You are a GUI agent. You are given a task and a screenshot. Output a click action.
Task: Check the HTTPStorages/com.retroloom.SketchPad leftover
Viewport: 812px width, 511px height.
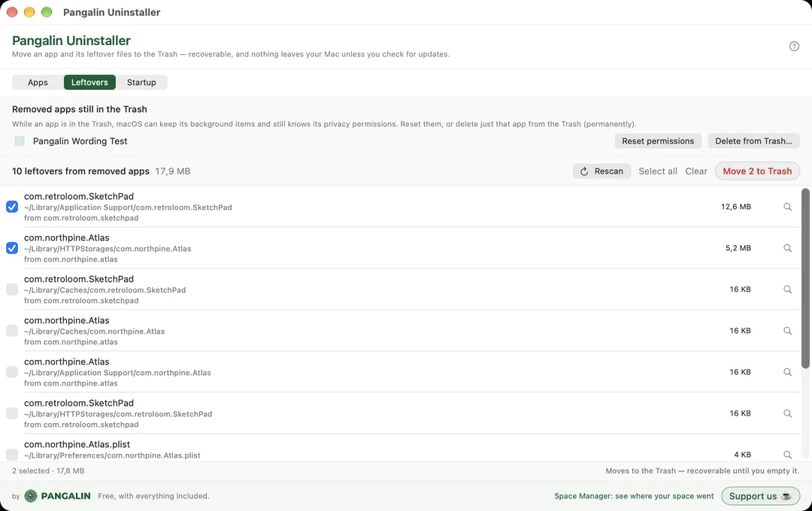click(12, 413)
